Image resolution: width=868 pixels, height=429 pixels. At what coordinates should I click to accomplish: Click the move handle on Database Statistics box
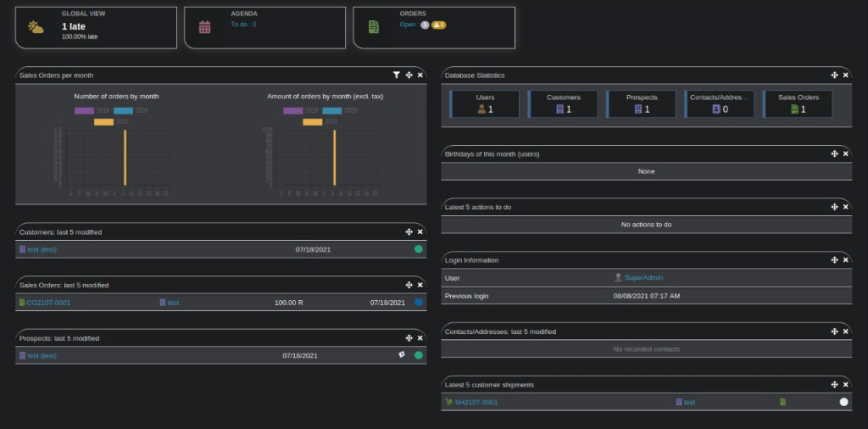pos(835,75)
